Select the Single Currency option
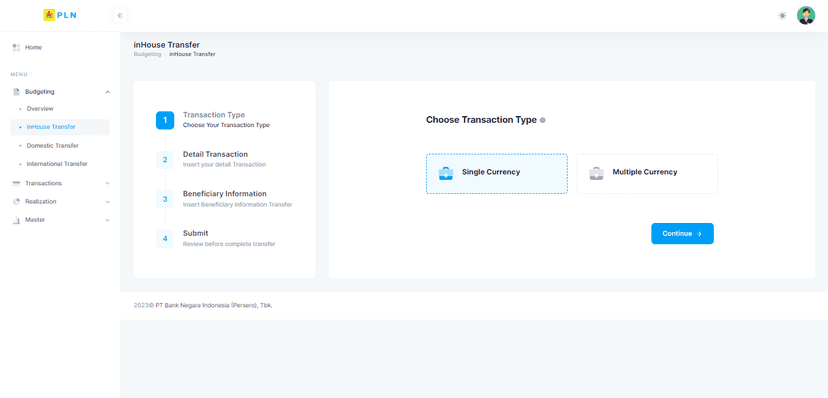Screen dimensions: 828x398 coord(497,174)
